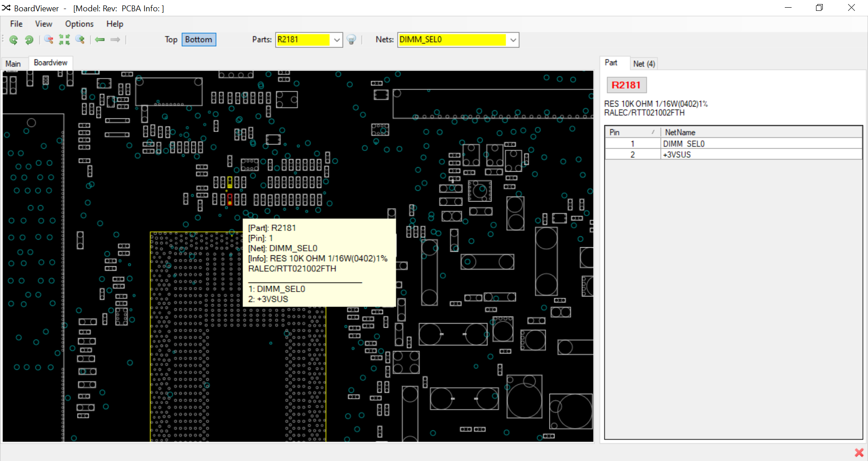Click the green back arrow icon

100,40
